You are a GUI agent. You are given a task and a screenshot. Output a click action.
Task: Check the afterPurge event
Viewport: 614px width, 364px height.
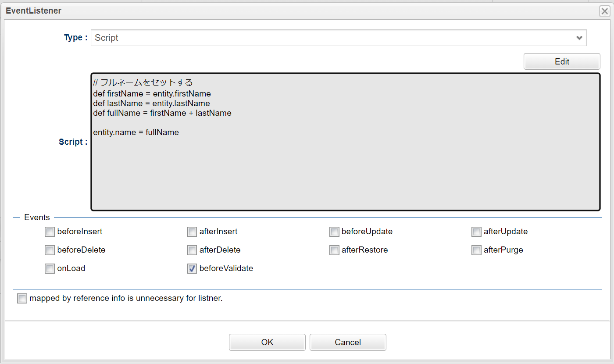pos(476,250)
